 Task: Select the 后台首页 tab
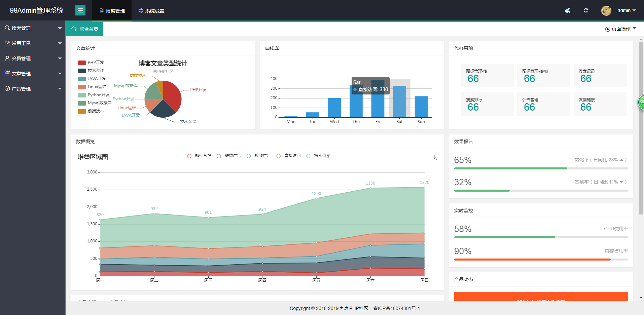tap(85, 29)
